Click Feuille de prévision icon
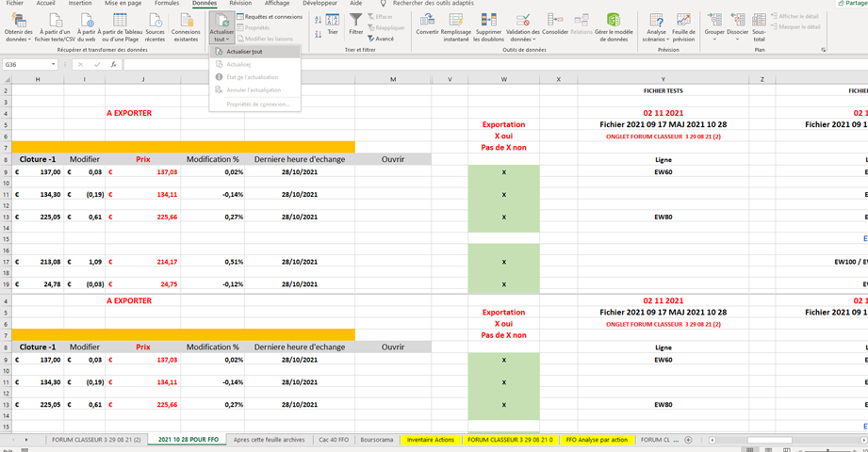Viewport: 868px width, 452px height. [x=683, y=21]
